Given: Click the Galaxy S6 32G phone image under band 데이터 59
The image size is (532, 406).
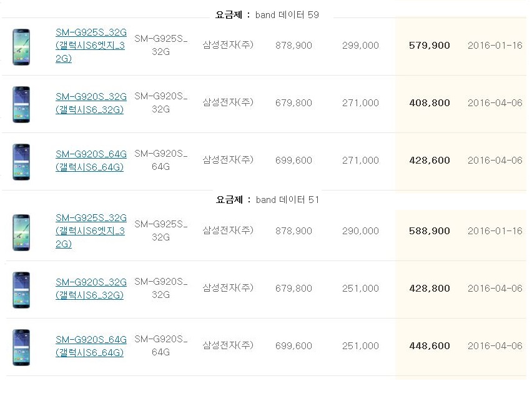Looking at the screenshot, I should (x=22, y=104).
